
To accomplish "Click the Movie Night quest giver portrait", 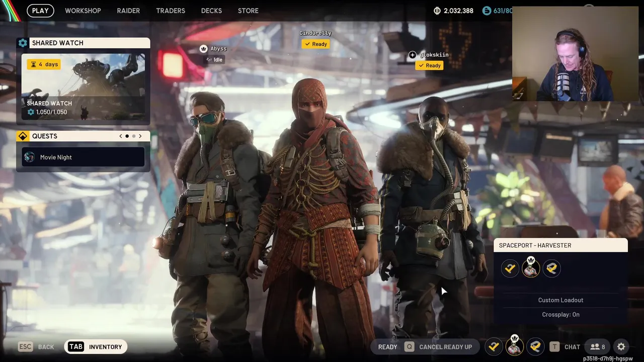I will tap(30, 157).
